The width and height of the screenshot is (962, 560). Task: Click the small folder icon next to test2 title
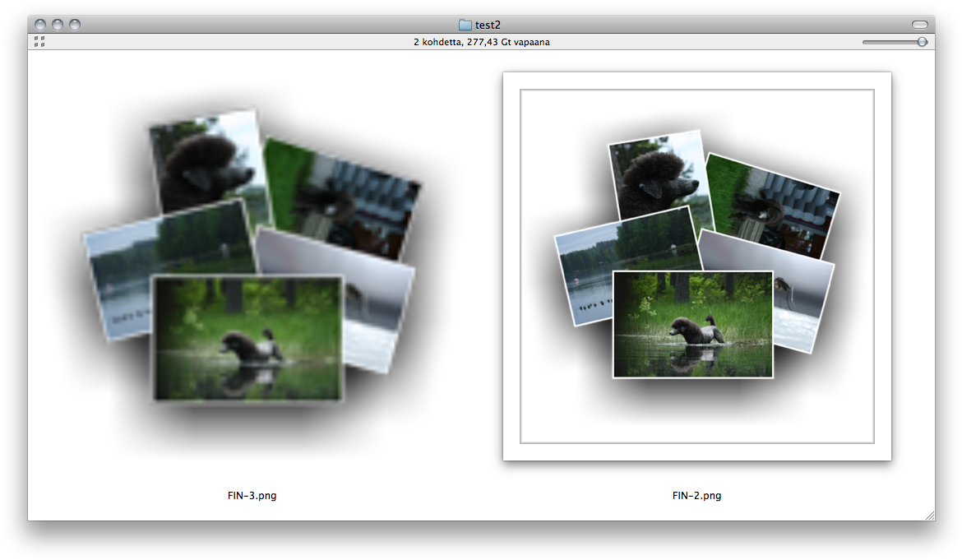464,25
